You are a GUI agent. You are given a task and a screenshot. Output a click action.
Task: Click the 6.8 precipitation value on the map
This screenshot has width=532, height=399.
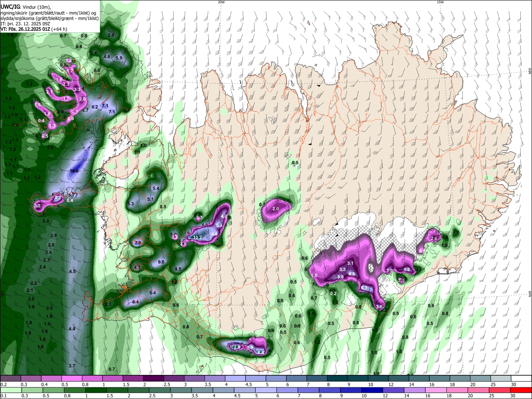tap(162, 262)
